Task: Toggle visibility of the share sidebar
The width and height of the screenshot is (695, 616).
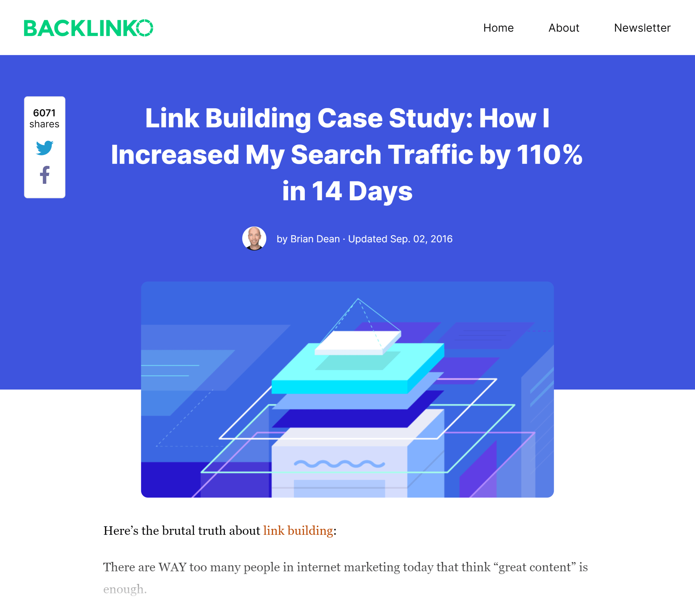Action: 45,116
